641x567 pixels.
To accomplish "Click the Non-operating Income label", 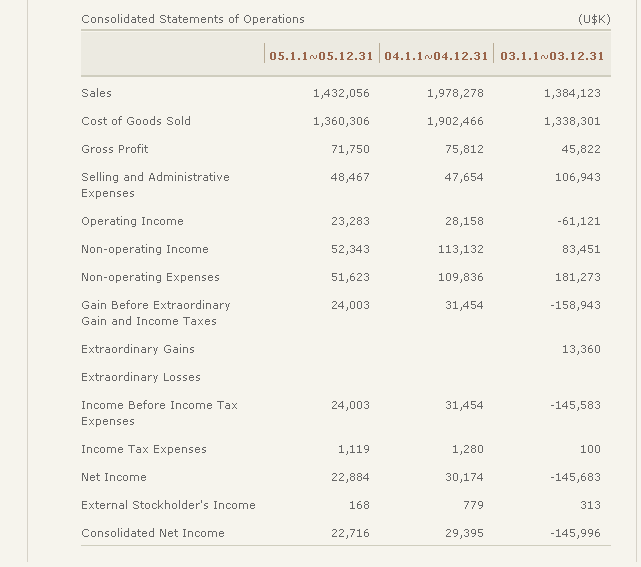I will click(x=145, y=249).
